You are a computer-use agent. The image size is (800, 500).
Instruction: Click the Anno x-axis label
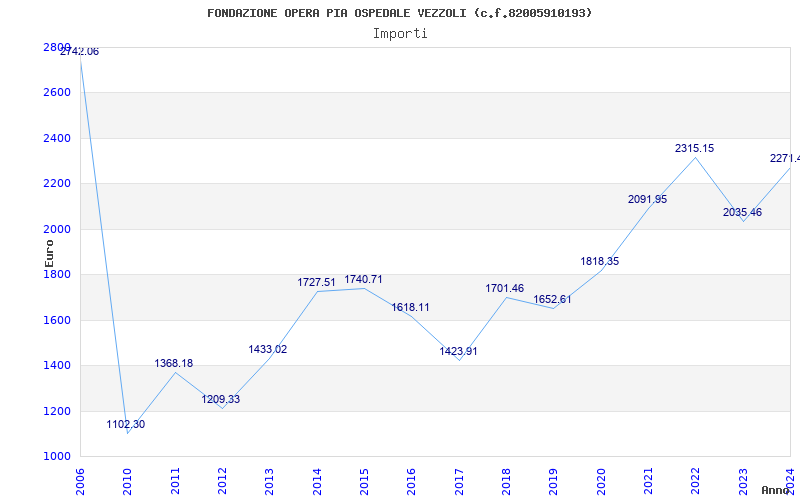[x=775, y=490]
